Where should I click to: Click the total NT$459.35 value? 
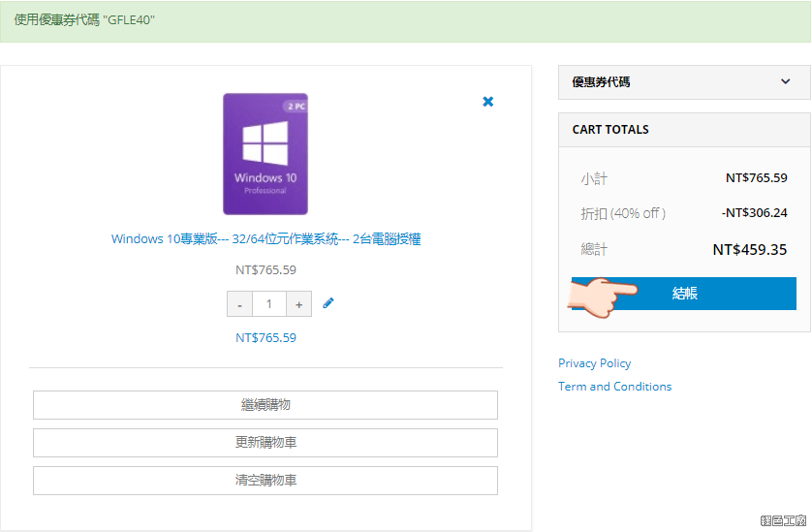click(x=750, y=250)
